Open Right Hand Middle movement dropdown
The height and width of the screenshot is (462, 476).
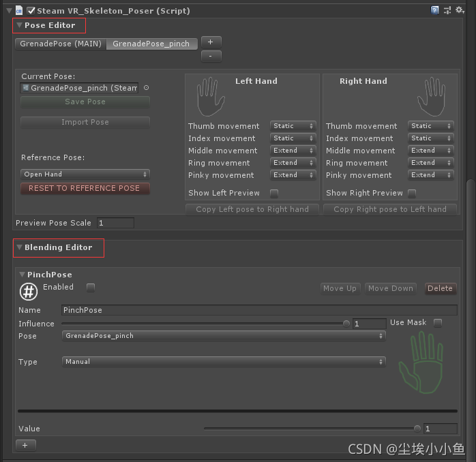coord(431,151)
